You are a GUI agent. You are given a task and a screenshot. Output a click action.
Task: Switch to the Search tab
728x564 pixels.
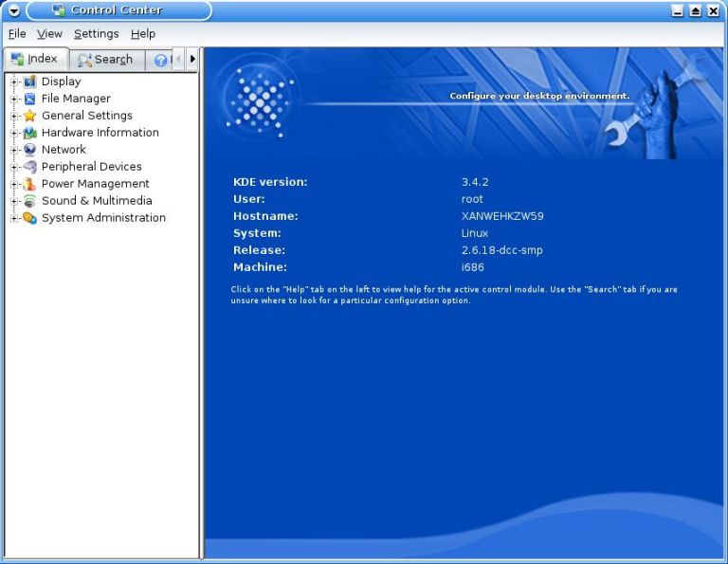tap(107, 60)
